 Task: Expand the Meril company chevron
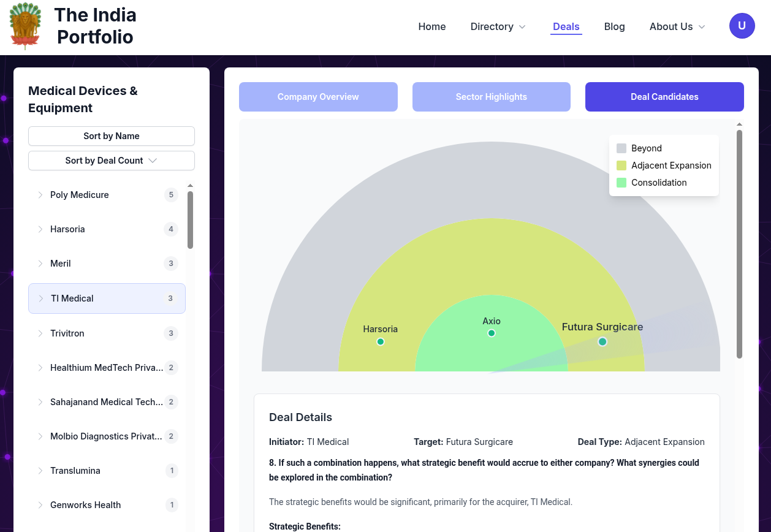[x=40, y=264]
